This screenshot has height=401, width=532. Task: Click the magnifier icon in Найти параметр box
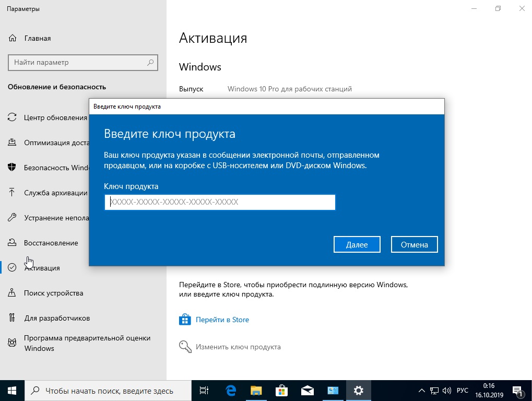tap(150, 63)
